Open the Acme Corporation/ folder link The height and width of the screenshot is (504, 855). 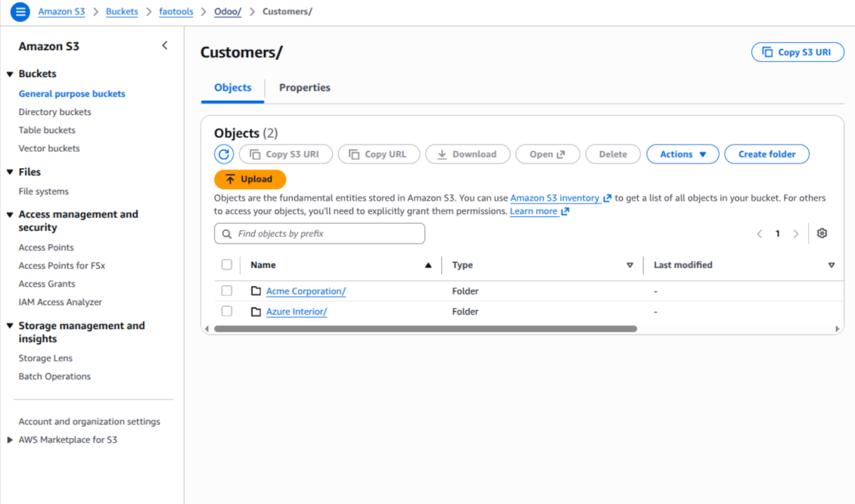pos(306,291)
